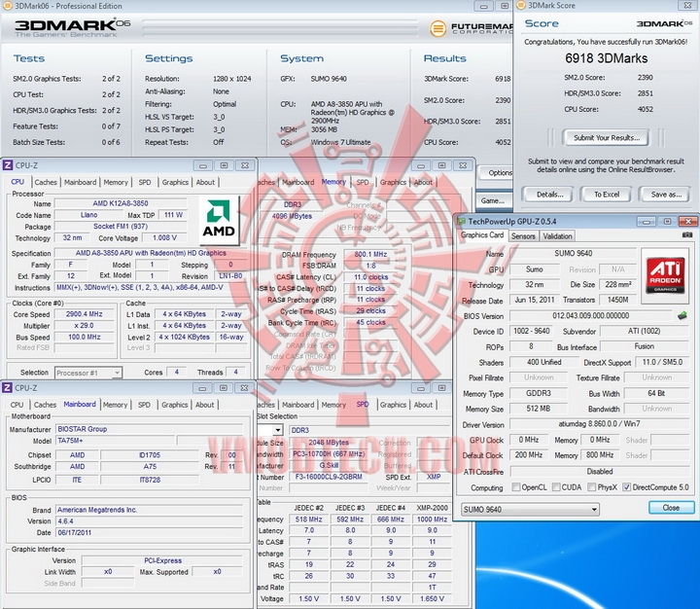
Task: Click the Driver Version field atiumdag 8.860.0.0
Action: [x=599, y=423]
